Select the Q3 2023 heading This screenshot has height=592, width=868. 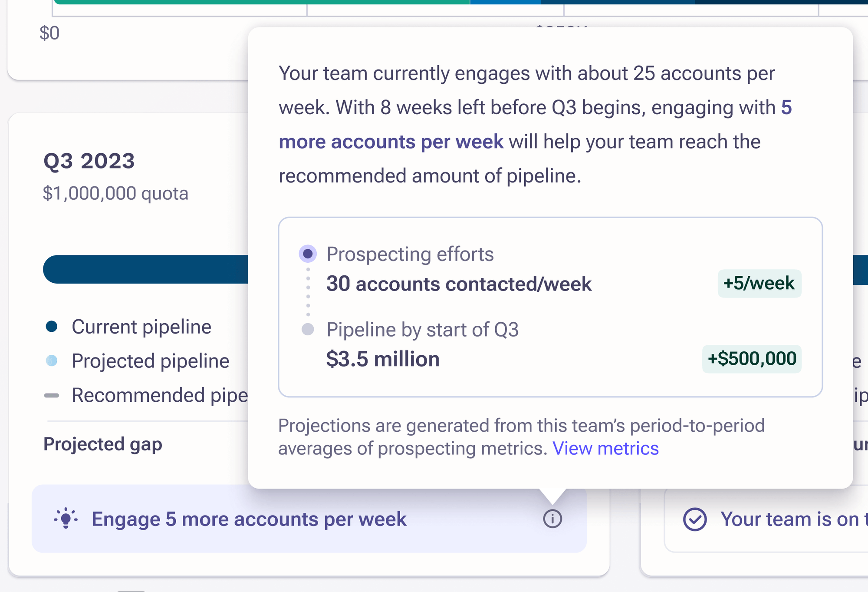[89, 161]
